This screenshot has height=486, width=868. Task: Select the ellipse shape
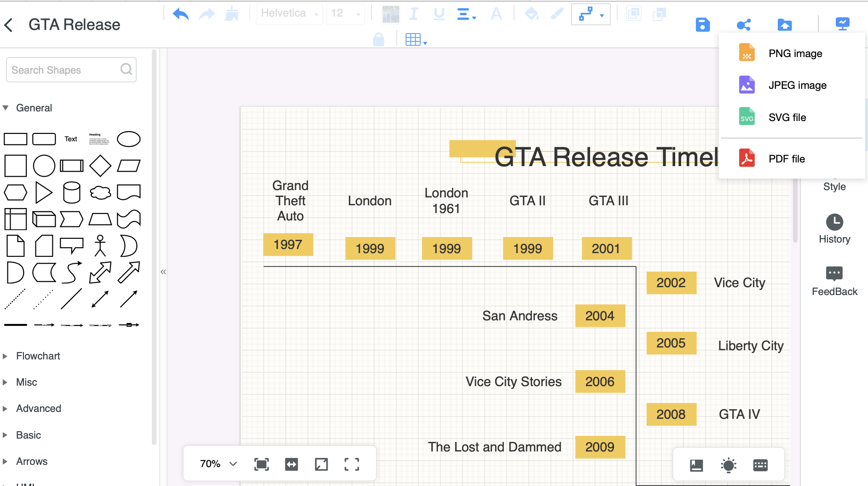[129, 139]
